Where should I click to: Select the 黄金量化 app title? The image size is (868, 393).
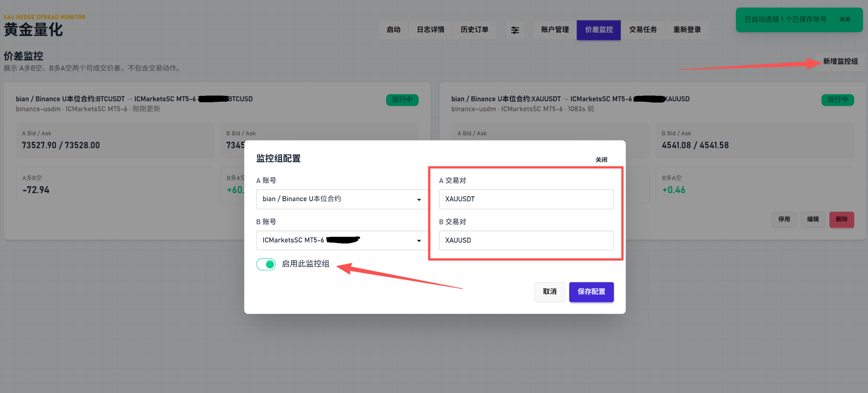[33, 30]
